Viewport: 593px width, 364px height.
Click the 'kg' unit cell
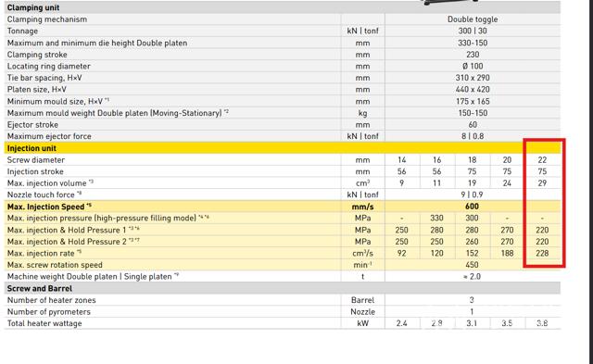(x=362, y=113)
